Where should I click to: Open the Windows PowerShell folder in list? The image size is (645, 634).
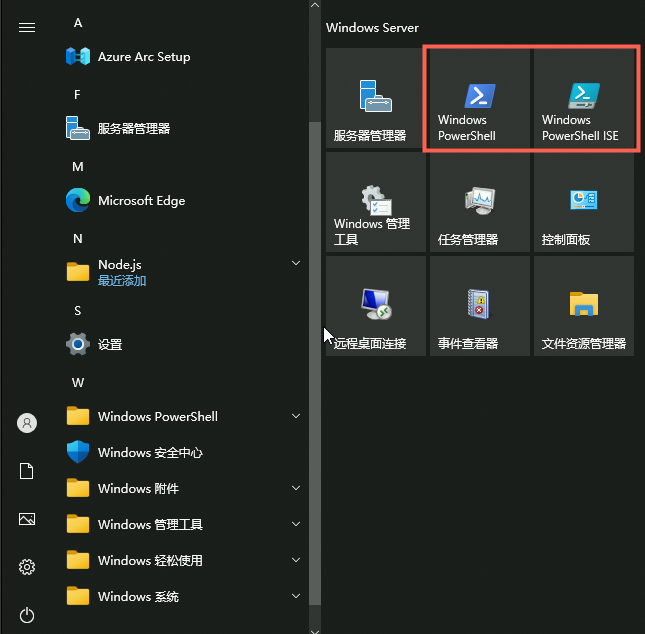click(183, 416)
